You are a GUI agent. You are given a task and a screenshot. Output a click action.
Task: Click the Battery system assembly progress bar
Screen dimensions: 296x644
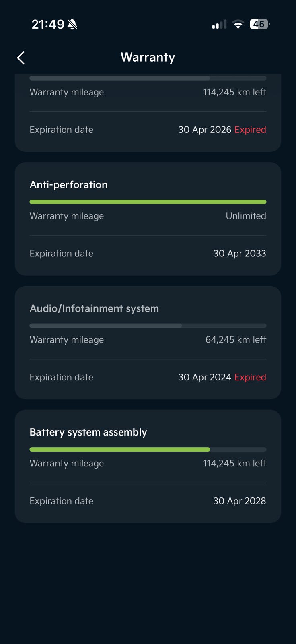coord(148,450)
